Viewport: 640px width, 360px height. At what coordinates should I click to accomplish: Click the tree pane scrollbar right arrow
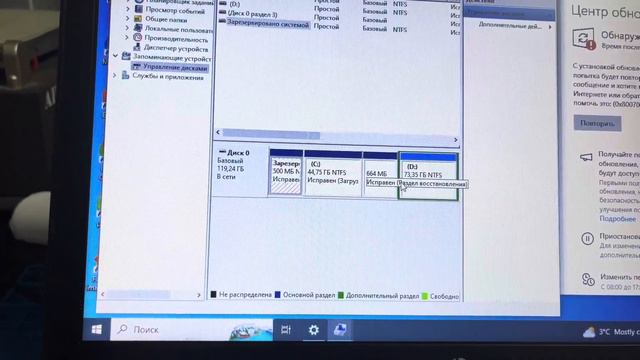199,295
